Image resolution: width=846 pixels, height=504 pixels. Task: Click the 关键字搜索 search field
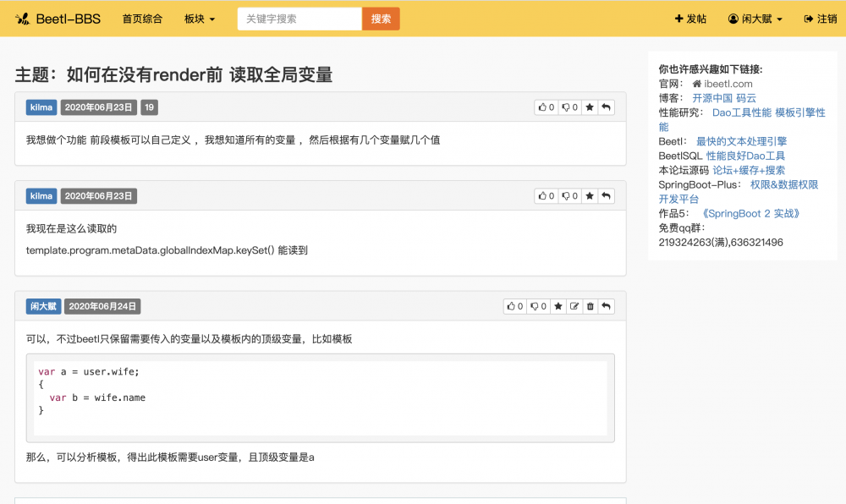(299, 19)
